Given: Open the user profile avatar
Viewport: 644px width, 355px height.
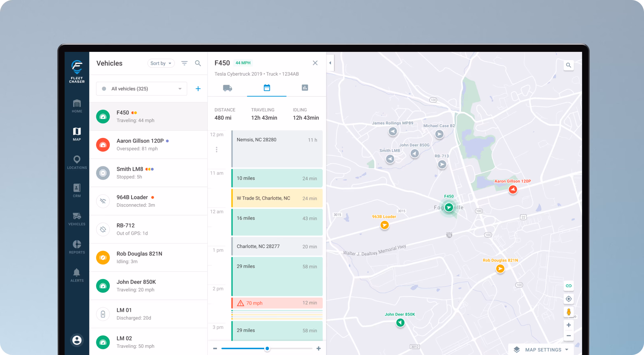Looking at the screenshot, I should coord(77,340).
